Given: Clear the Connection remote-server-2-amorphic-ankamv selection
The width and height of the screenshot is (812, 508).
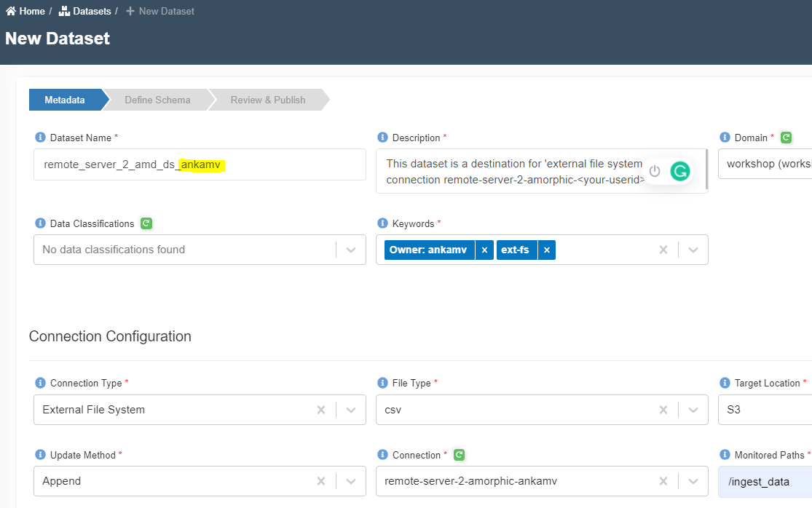Looking at the screenshot, I should coord(663,481).
